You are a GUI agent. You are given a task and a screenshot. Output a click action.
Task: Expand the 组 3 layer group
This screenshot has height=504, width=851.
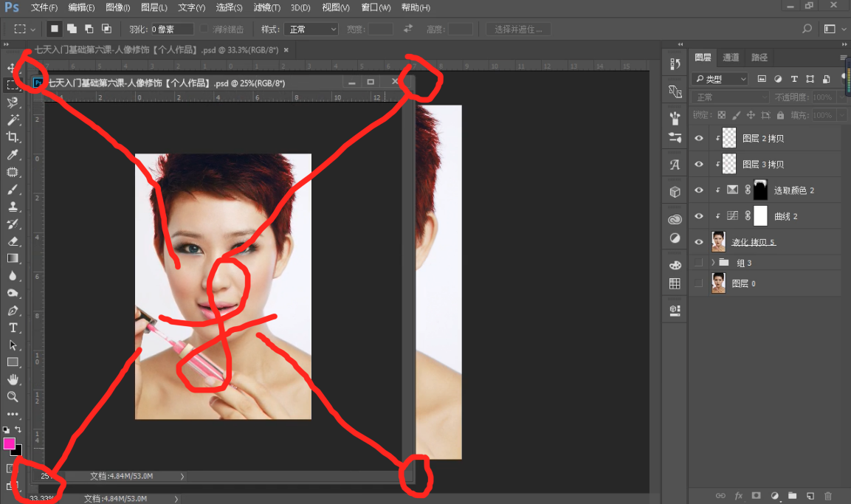713,263
